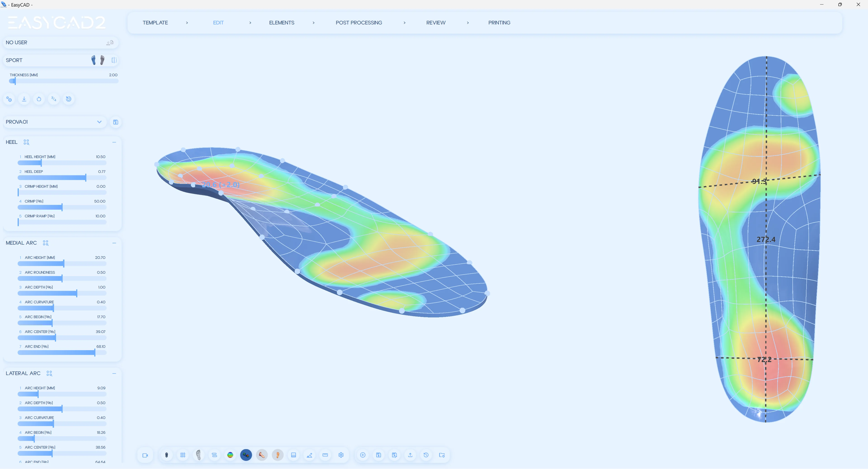Switch to the ELEMENTS step tab
Screen dimensions: 868x469
click(281, 23)
